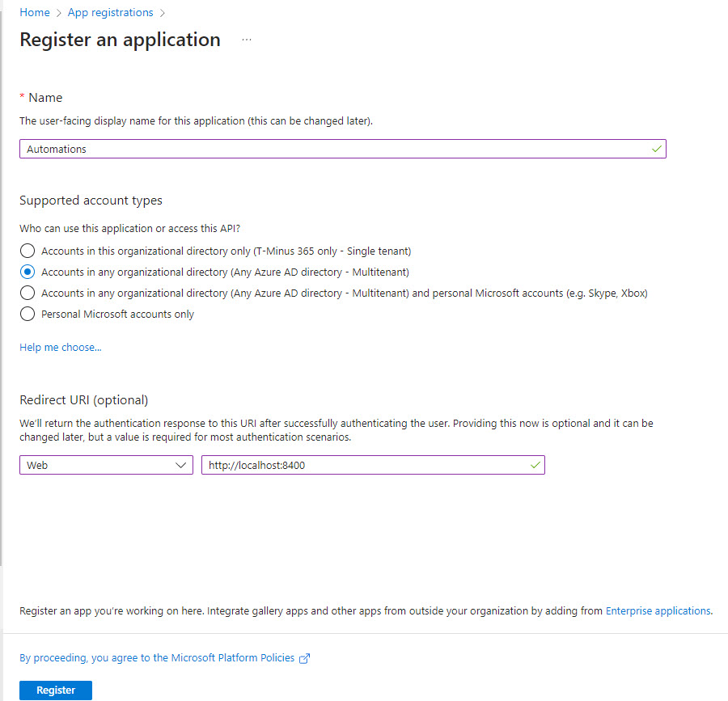Click the green checkmark in Name field
Image resolution: width=728 pixels, height=701 pixels.
click(656, 149)
